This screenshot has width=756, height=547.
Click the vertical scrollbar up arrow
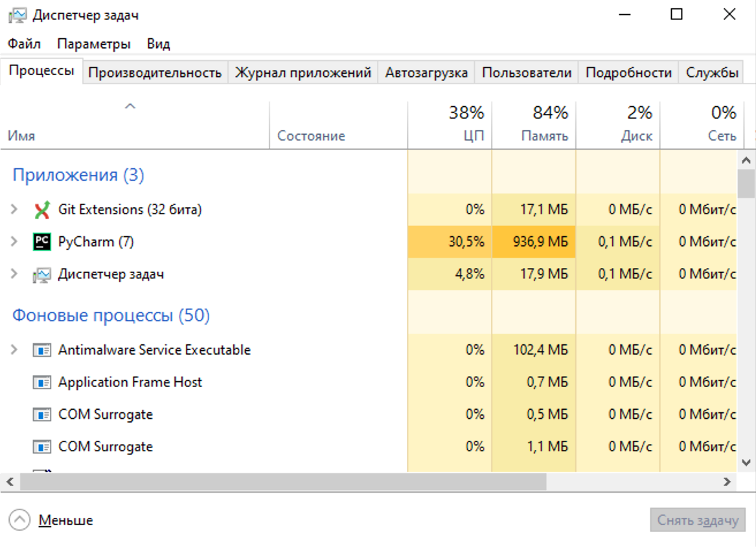(x=746, y=161)
